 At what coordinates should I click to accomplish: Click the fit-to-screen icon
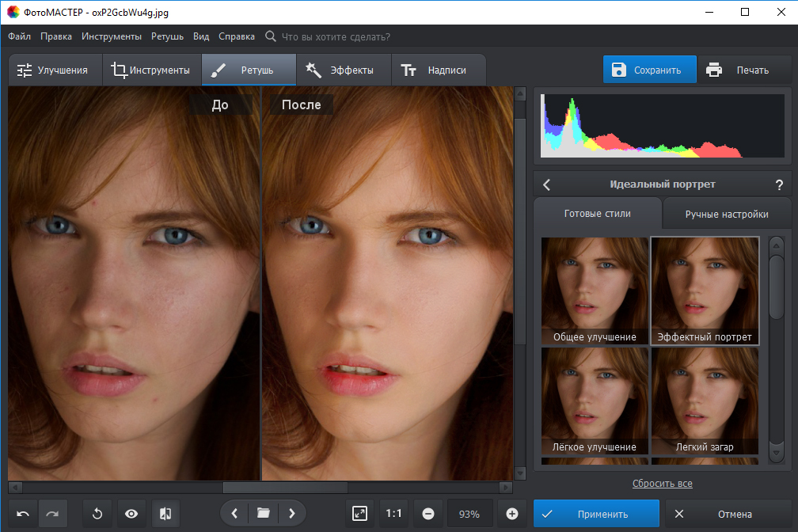click(359, 514)
